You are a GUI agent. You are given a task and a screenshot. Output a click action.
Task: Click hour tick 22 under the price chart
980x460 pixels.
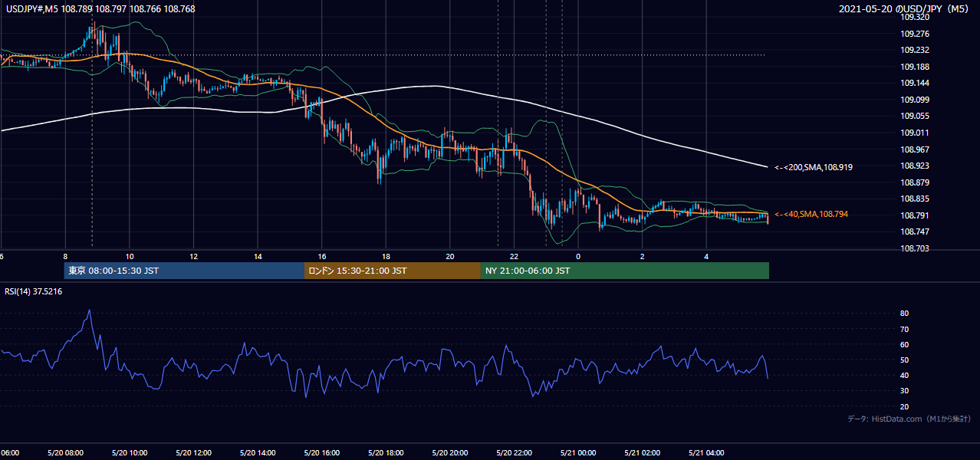514,257
